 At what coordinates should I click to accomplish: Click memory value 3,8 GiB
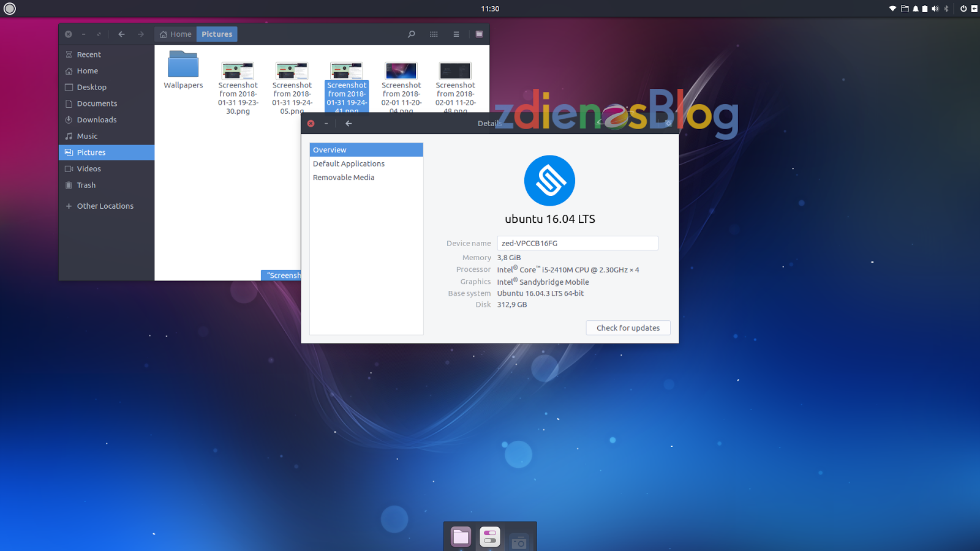pos(509,258)
